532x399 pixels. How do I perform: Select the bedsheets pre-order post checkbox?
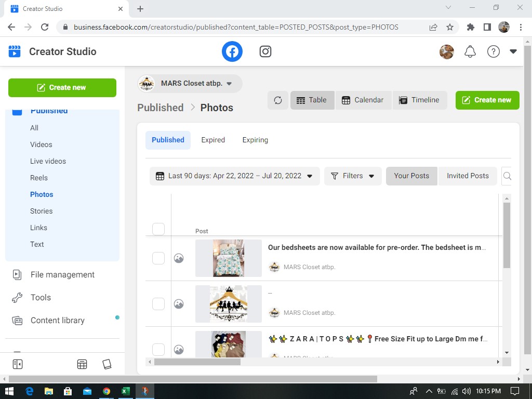(x=158, y=258)
